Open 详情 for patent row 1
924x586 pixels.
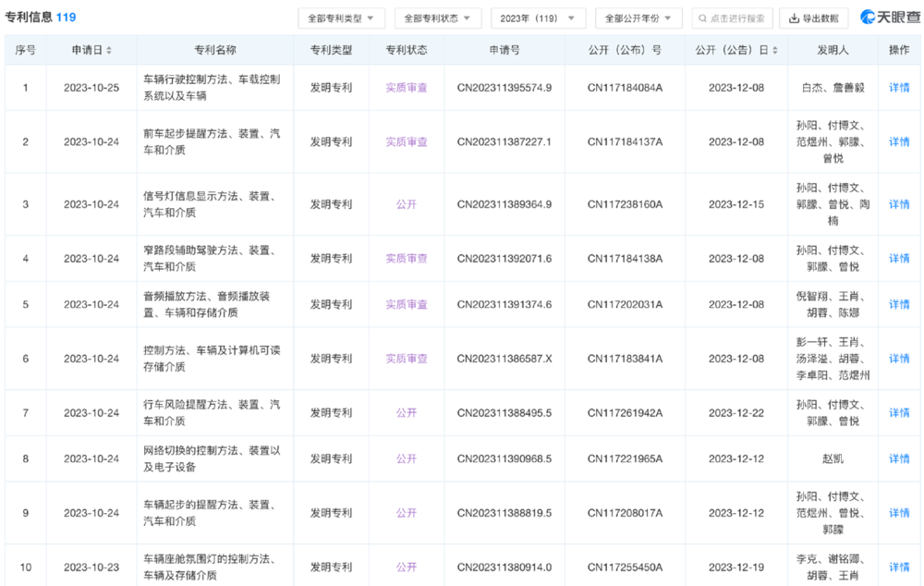tap(899, 88)
